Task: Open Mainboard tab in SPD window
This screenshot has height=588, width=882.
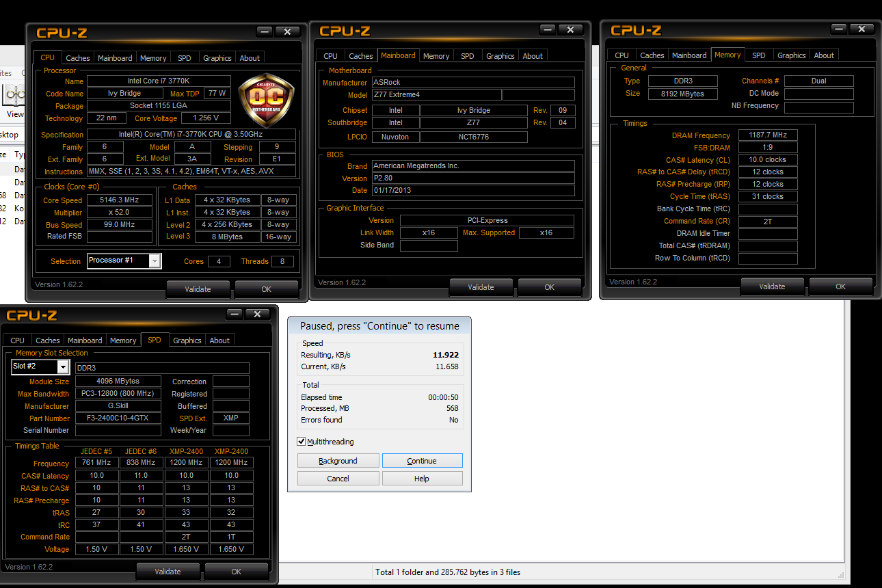Action: (85, 340)
